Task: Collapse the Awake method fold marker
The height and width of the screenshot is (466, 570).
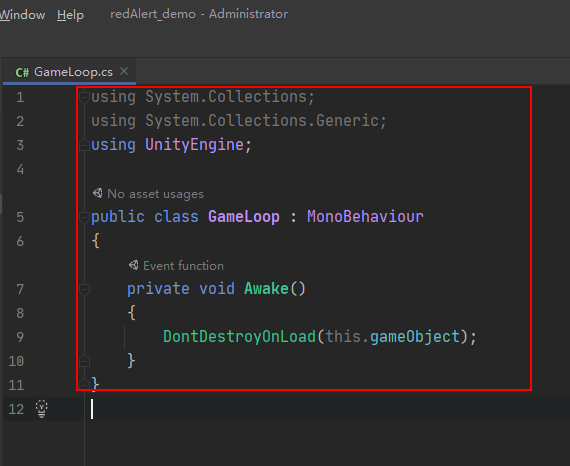Action: (x=84, y=289)
